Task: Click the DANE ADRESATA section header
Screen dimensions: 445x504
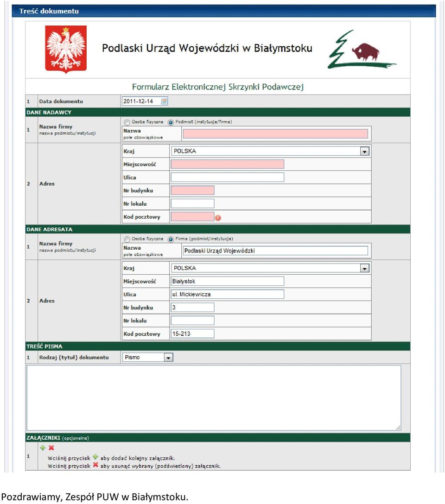Action: point(218,229)
